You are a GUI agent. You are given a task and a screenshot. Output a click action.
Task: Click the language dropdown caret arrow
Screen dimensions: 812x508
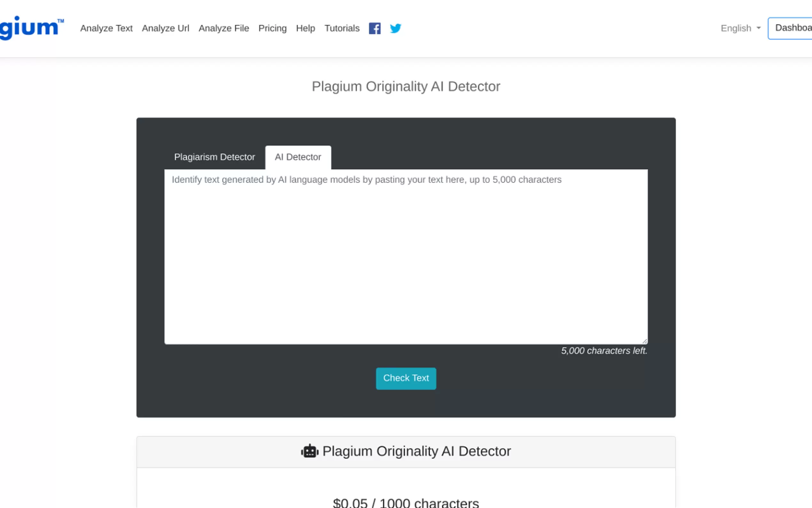pyautogui.click(x=758, y=28)
